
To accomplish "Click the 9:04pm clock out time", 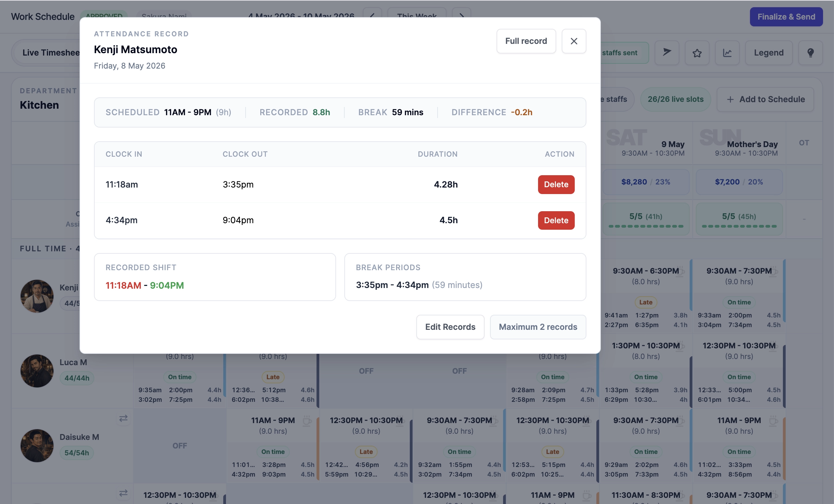I will point(238,220).
